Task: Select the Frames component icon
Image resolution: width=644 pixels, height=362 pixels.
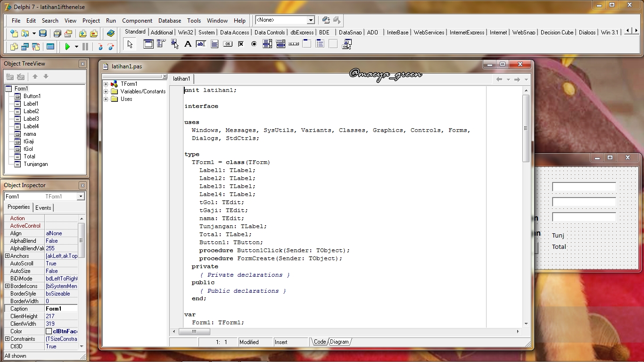Action: tap(149, 44)
